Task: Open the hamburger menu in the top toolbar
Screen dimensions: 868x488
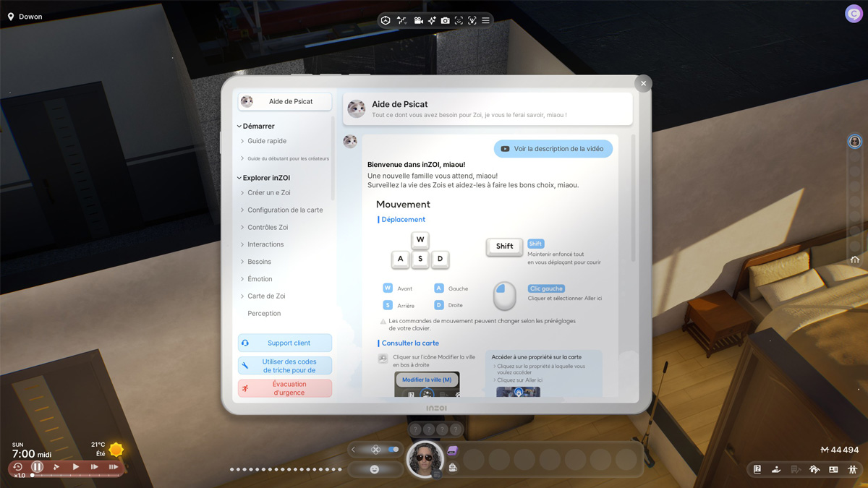Action: [x=485, y=20]
